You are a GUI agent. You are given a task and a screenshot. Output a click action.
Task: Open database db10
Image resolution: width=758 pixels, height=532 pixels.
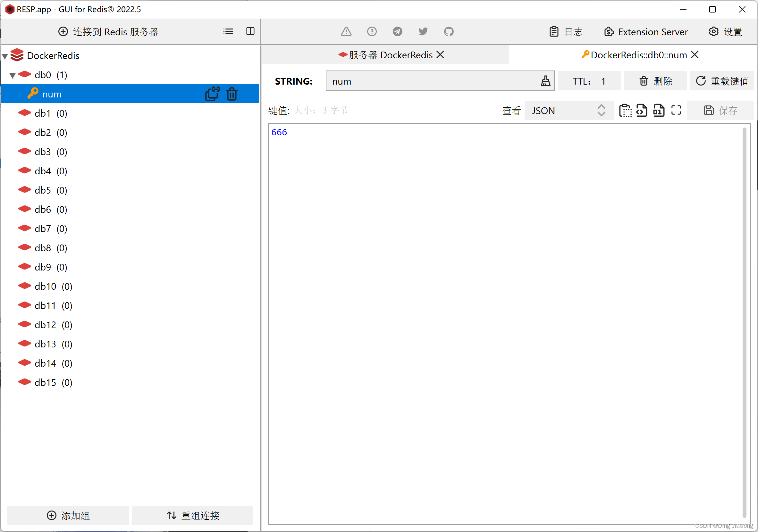click(x=54, y=286)
